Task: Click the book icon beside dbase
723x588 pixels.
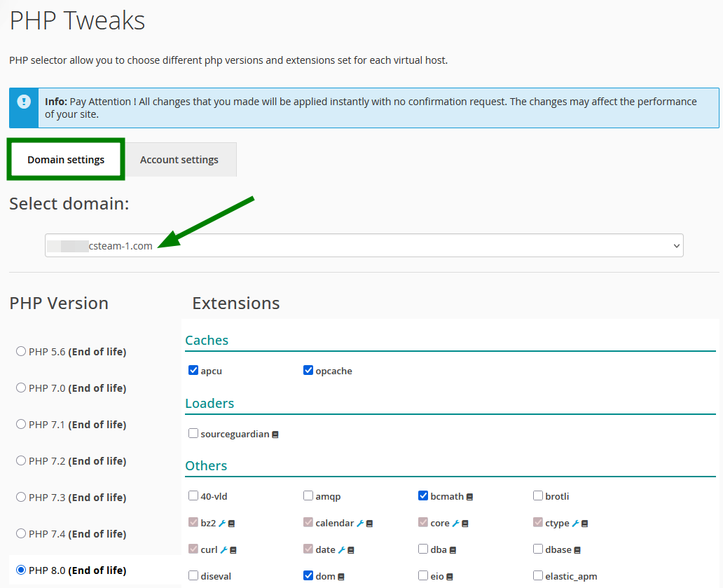Action: pos(577,550)
